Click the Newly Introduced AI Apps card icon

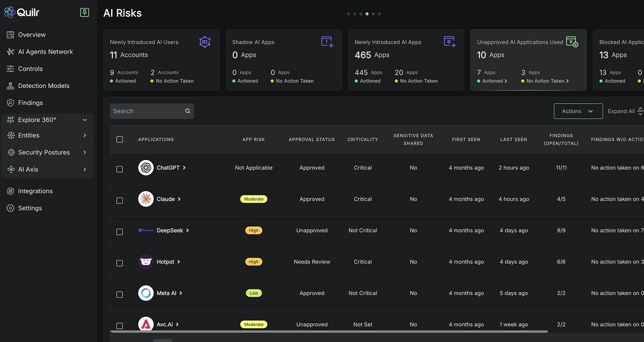[449, 42]
